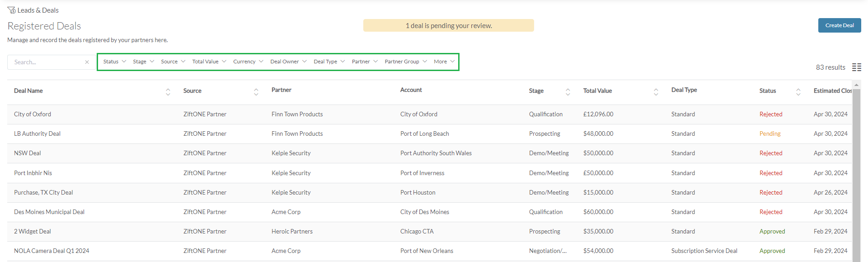Sort by Status column arrows
Screen dimensions: 868x262
[798, 92]
